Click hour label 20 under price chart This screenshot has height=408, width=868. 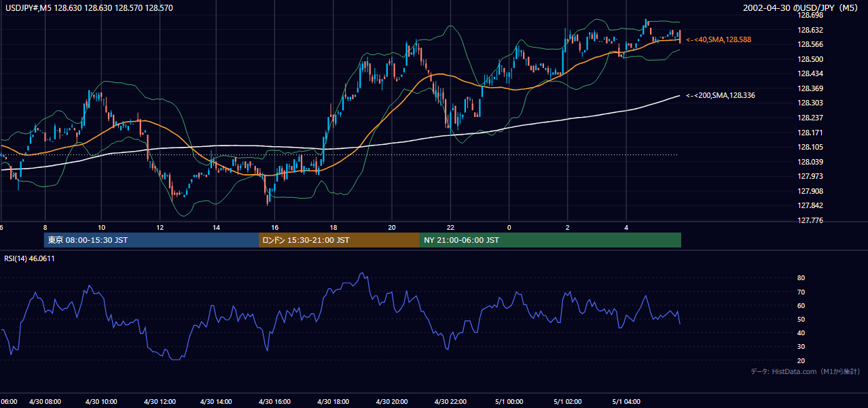392,227
